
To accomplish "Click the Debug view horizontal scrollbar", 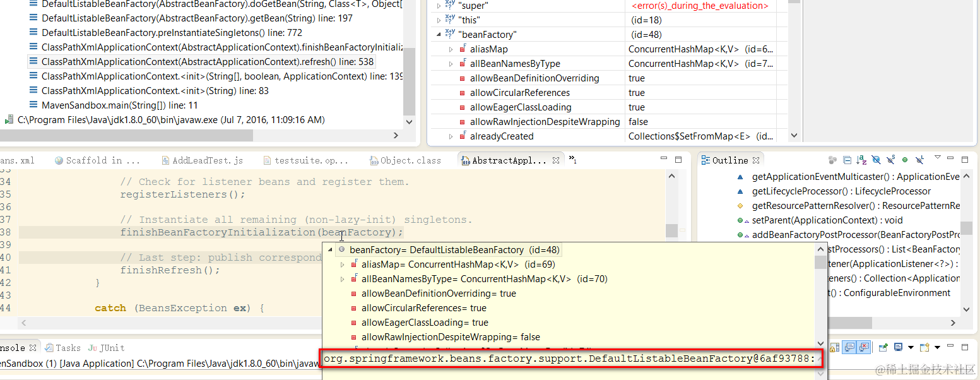I will click(x=126, y=135).
